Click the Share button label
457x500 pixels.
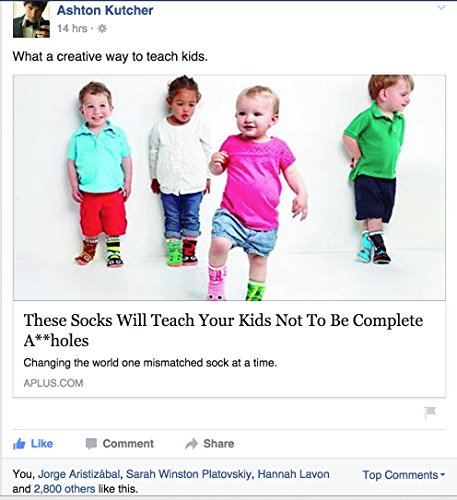coord(219,444)
